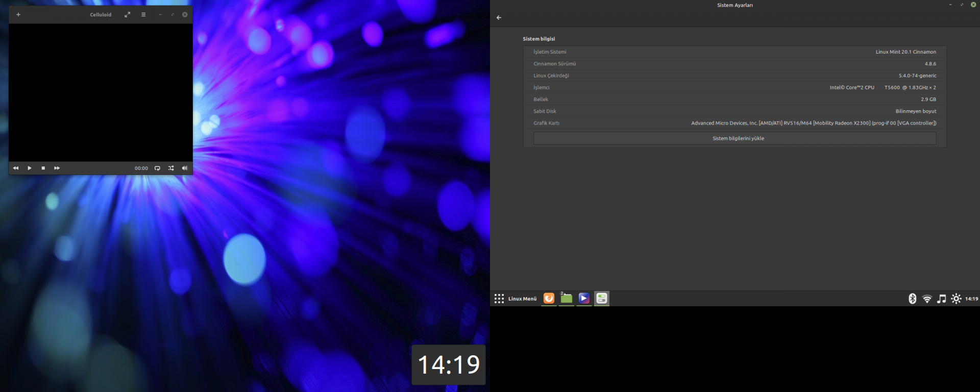Click the Linux Çekirdeği label
The width and height of the screenshot is (980, 392).
(x=551, y=76)
